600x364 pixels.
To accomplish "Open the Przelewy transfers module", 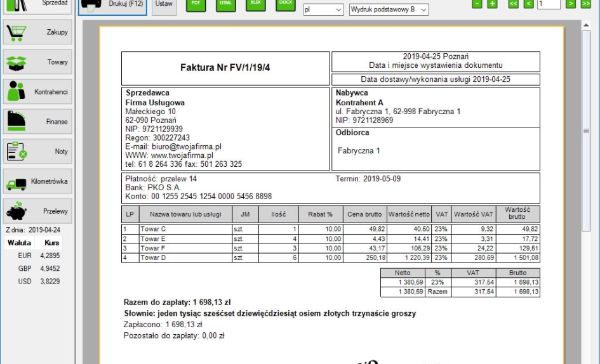I will pos(37,211).
